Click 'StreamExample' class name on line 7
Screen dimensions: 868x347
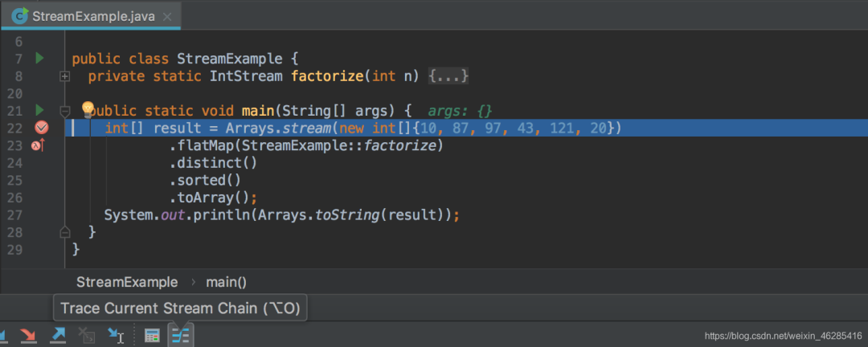[x=230, y=59]
